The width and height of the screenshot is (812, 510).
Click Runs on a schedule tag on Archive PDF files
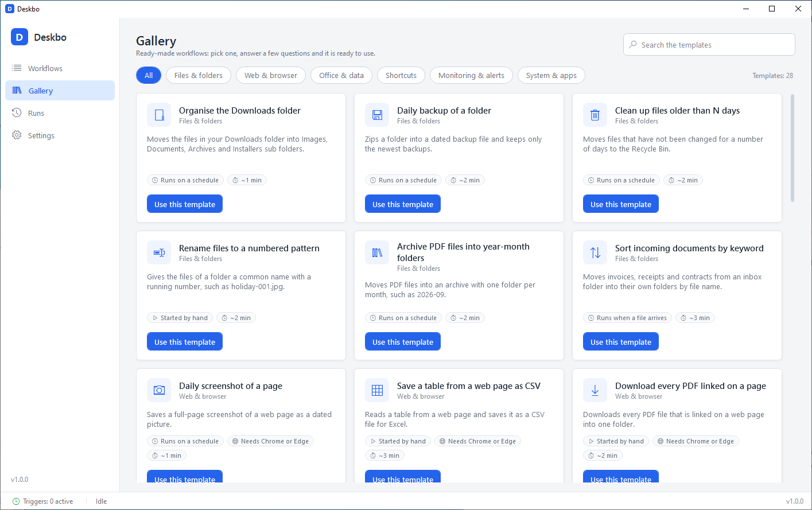(x=403, y=318)
